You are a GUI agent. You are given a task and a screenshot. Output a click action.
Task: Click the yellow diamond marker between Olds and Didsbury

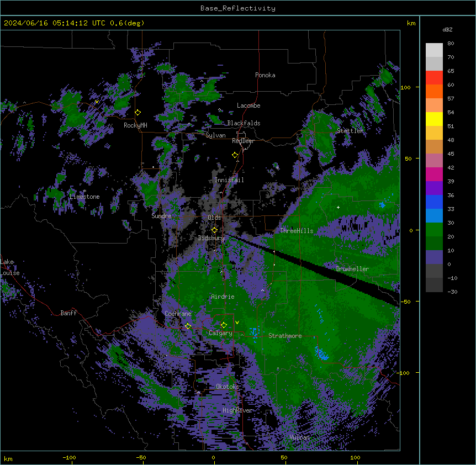tap(214, 230)
